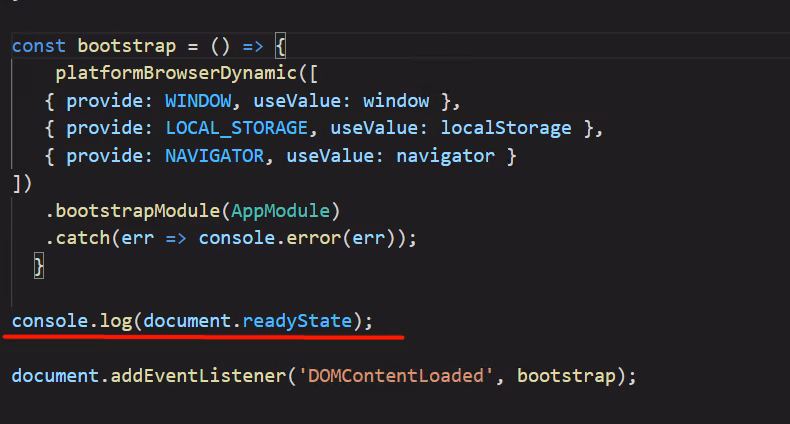The width and height of the screenshot is (790, 424).
Task: Click the 'DOMContentLoaded' string
Action: [396, 376]
